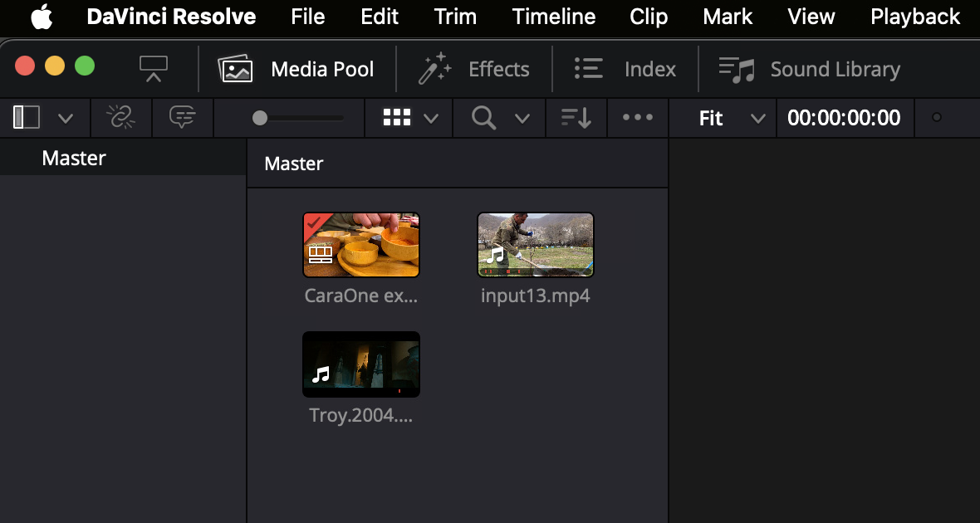
Task: Switch to thumbnail grid view icon
Action: click(x=397, y=117)
